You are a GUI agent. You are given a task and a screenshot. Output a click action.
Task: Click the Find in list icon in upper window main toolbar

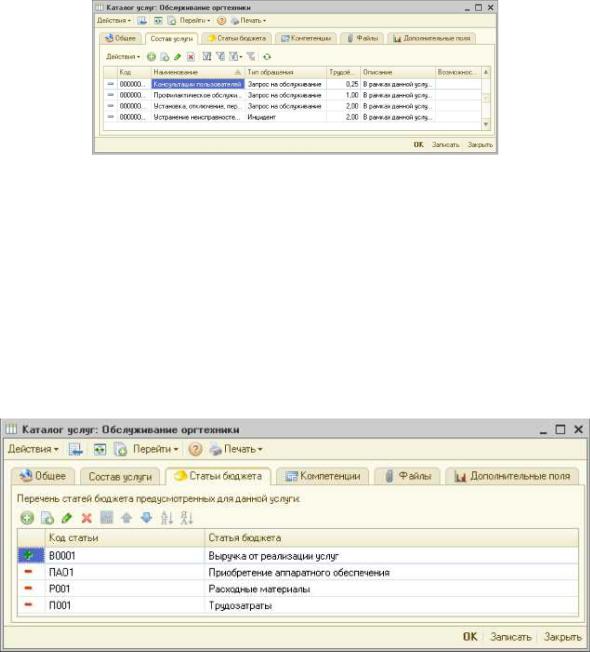point(142,20)
